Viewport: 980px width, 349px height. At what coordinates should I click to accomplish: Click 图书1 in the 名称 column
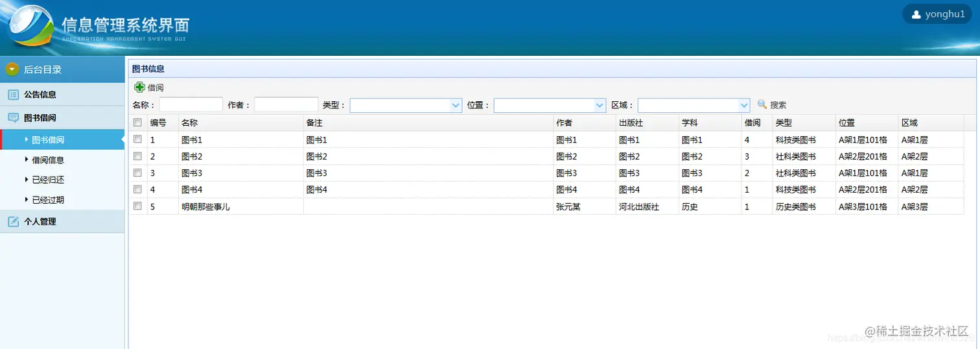(x=192, y=139)
